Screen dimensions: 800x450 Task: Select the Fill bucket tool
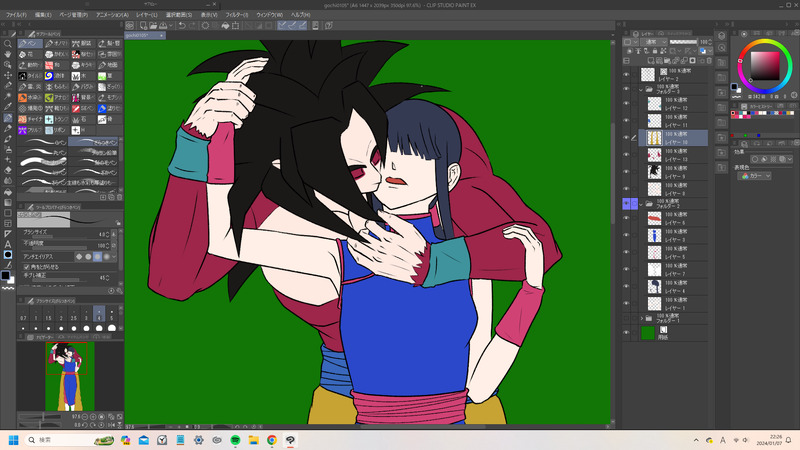pyautogui.click(x=8, y=191)
